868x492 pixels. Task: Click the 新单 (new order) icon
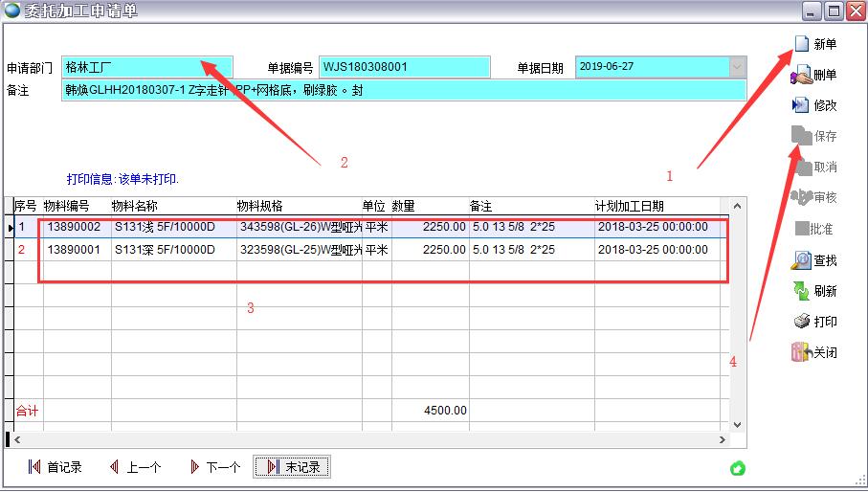801,44
